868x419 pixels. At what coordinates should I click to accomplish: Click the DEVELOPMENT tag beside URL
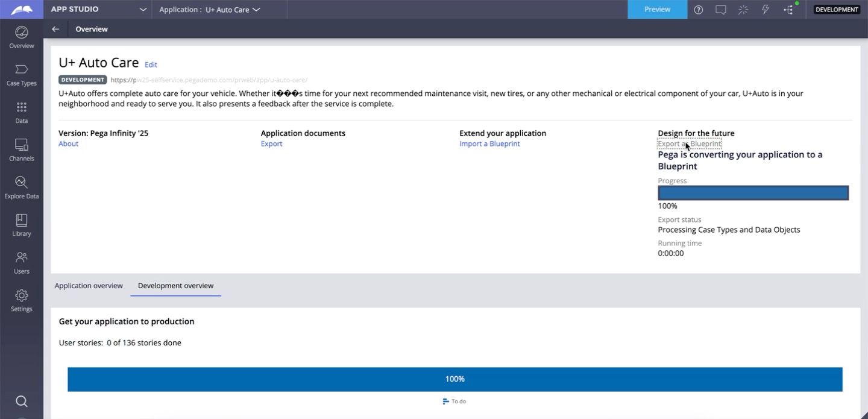(x=83, y=80)
